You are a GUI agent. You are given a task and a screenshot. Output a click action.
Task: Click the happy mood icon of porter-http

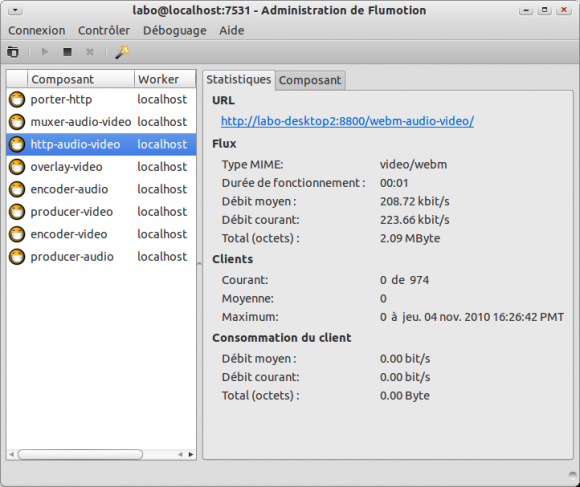click(x=17, y=99)
